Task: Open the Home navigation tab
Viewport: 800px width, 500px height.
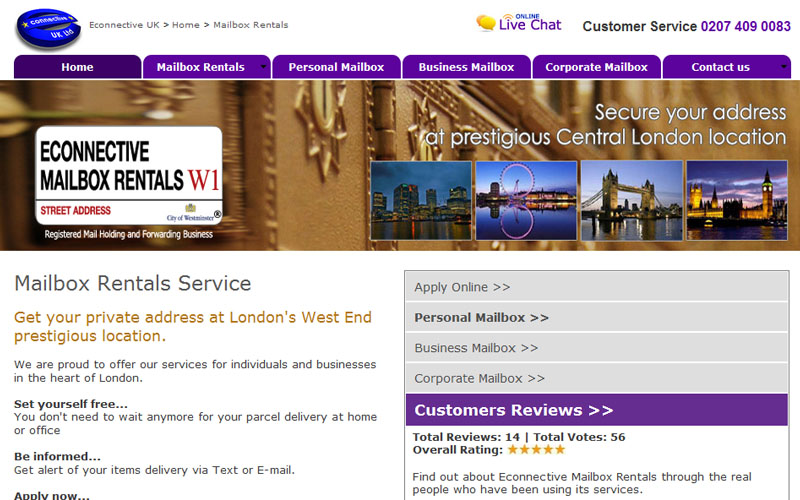Action: tap(78, 67)
